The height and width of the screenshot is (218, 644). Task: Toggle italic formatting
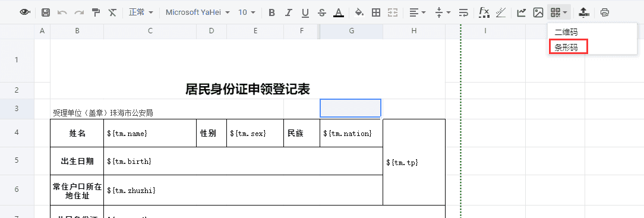288,12
